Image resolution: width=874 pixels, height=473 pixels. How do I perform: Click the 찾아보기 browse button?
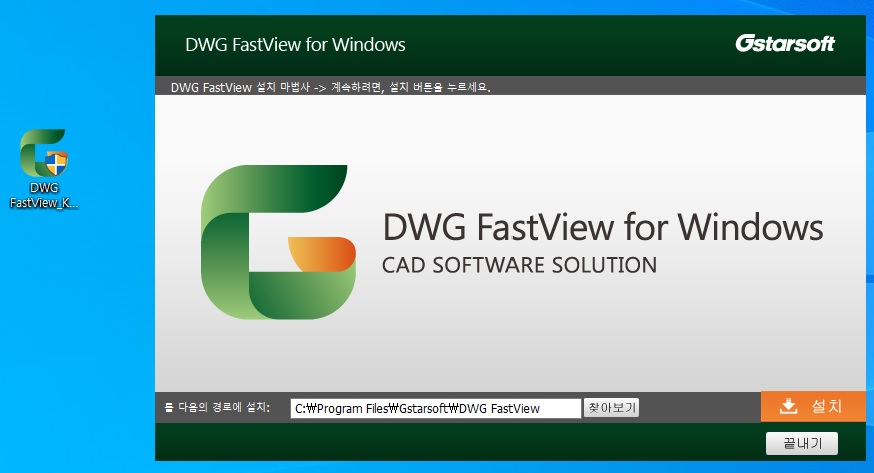(x=611, y=408)
